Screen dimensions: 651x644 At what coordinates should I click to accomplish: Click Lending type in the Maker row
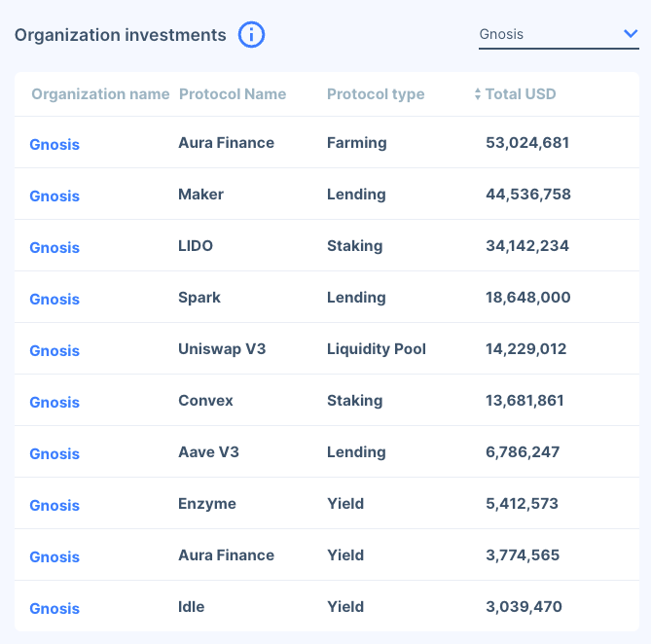pos(356,195)
